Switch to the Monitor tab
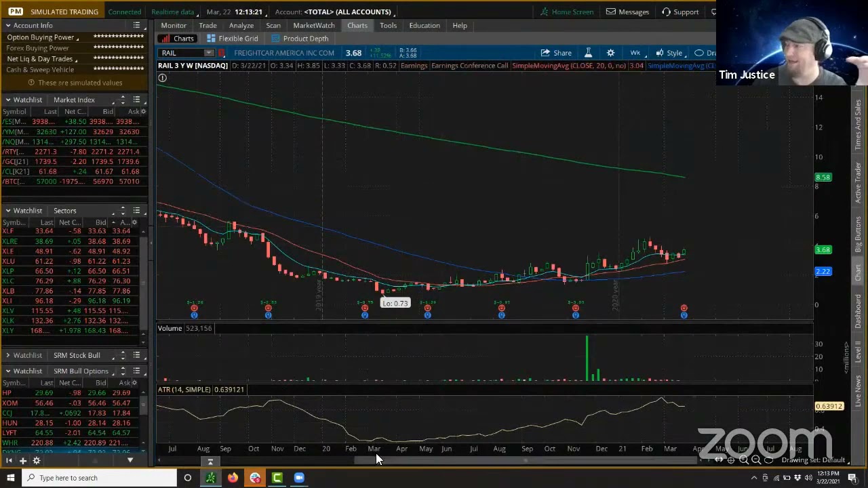The image size is (868, 488). (x=174, y=25)
